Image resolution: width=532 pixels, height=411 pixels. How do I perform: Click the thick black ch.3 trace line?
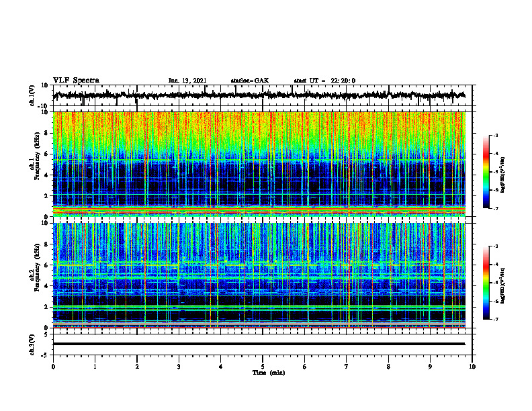[x=259, y=344]
